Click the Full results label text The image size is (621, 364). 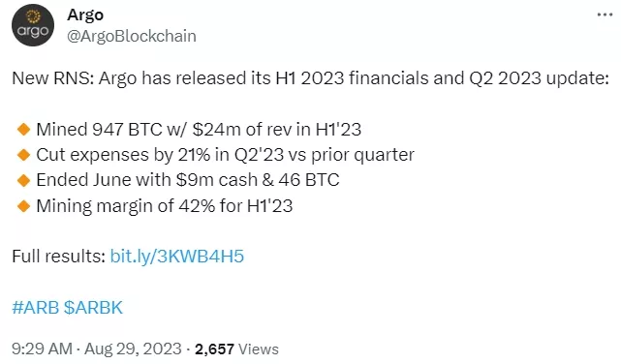pos(59,257)
